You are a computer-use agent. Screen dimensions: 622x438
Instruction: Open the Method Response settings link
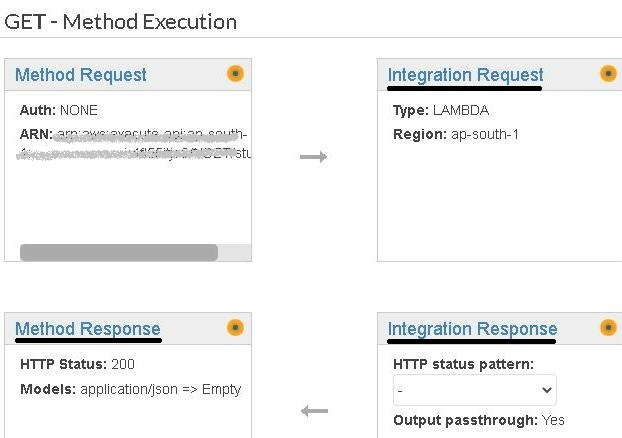tap(88, 329)
